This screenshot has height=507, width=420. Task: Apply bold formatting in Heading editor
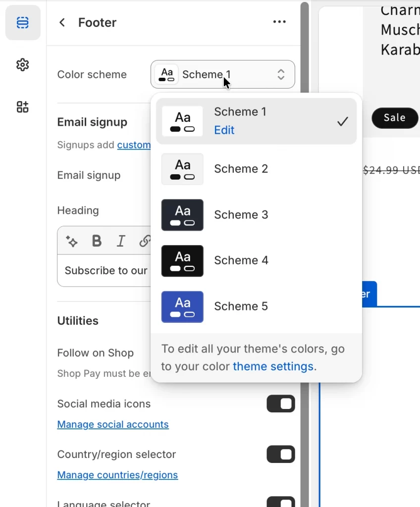[x=97, y=241]
